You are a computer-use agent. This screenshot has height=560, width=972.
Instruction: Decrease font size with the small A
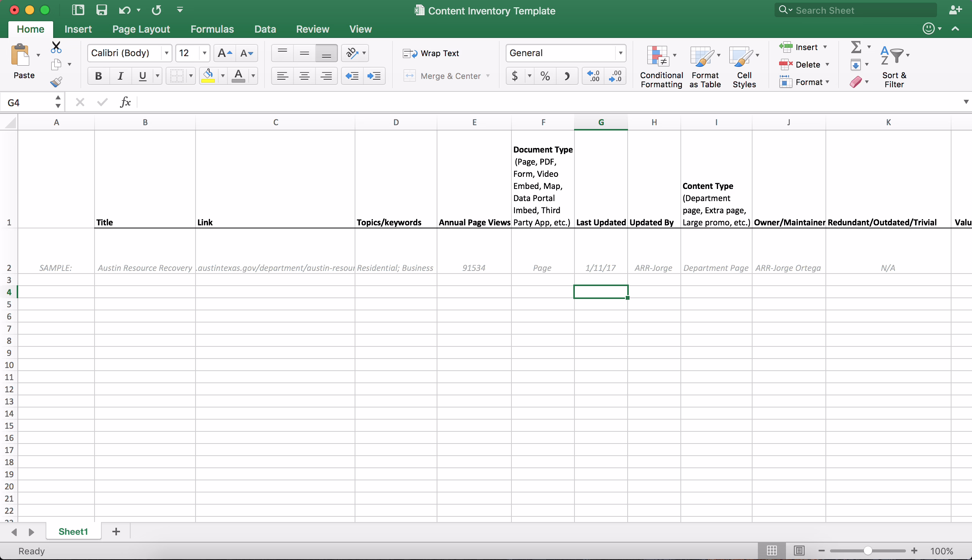tap(247, 53)
